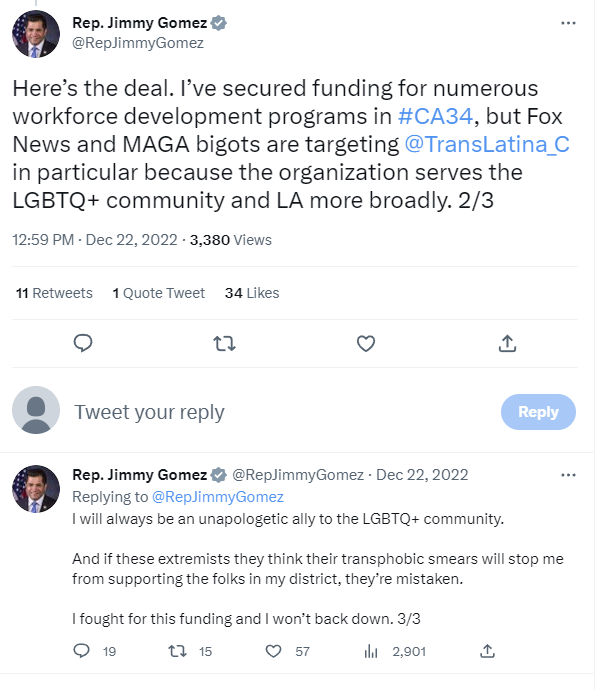The height and width of the screenshot is (690, 607).
Task: Like the main tweet with heart icon
Action: pyautogui.click(x=366, y=344)
